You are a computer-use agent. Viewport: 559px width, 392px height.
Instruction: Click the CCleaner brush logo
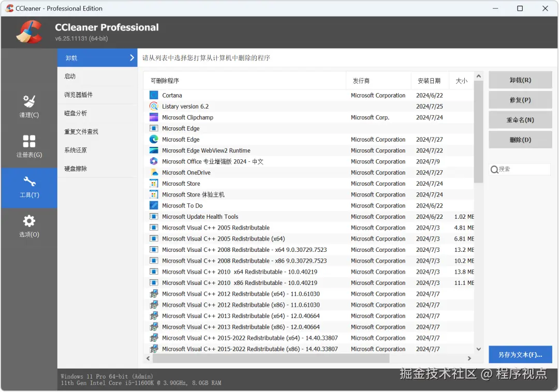click(29, 31)
